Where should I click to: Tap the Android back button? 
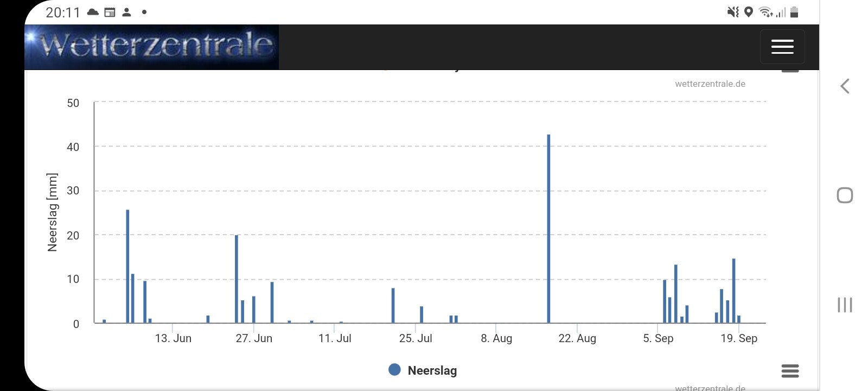[845, 86]
